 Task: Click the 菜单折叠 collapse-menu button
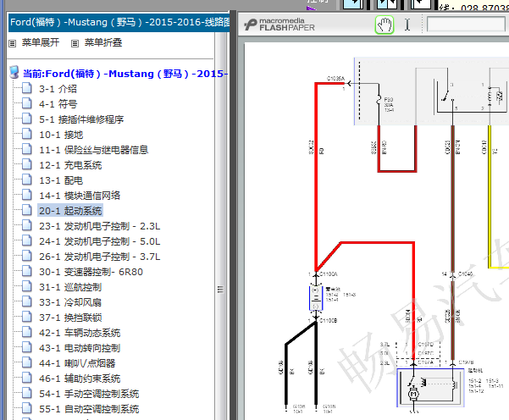103,42
